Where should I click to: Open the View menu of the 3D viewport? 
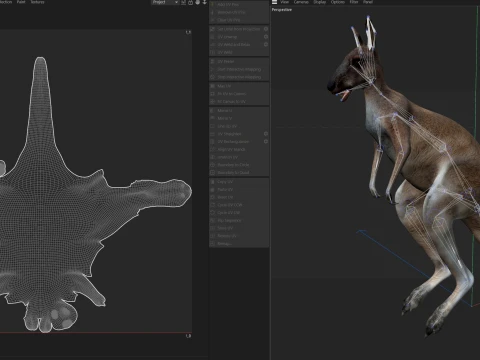point(284,2)
